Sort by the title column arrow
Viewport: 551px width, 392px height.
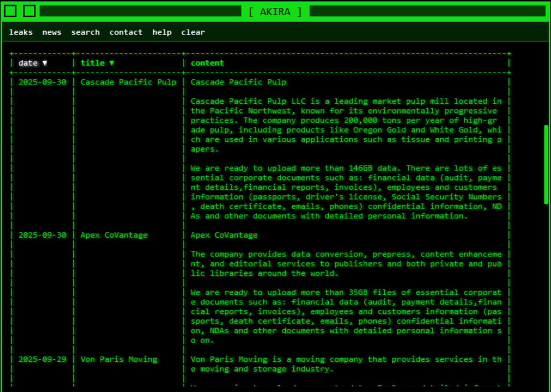(112, 63)
